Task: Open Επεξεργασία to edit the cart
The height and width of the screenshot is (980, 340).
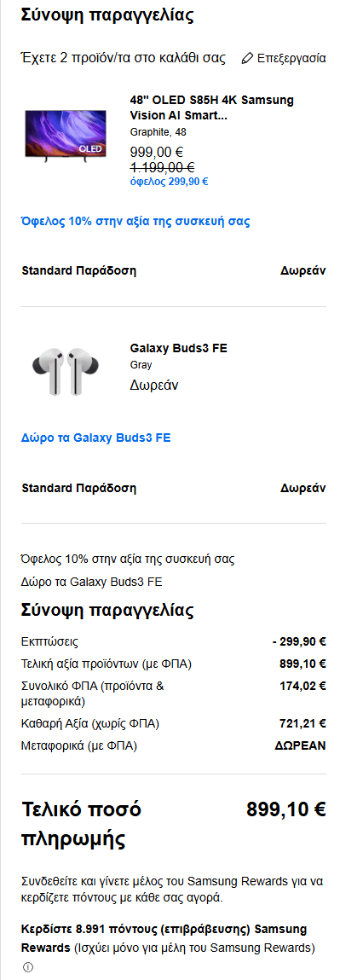Action: coord(284,58)
